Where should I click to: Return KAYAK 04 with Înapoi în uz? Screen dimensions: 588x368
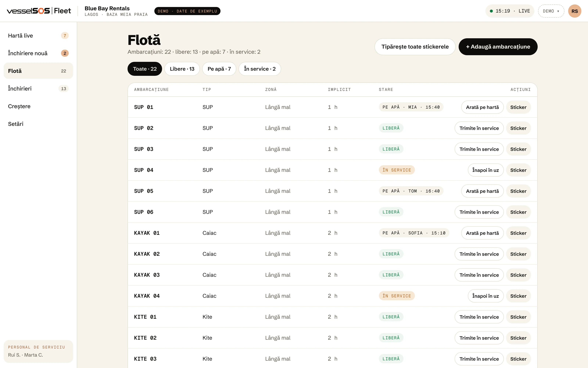(485, 296)
